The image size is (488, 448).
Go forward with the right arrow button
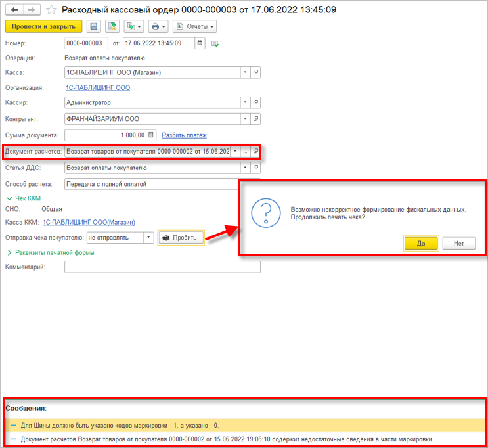[31, 10]
